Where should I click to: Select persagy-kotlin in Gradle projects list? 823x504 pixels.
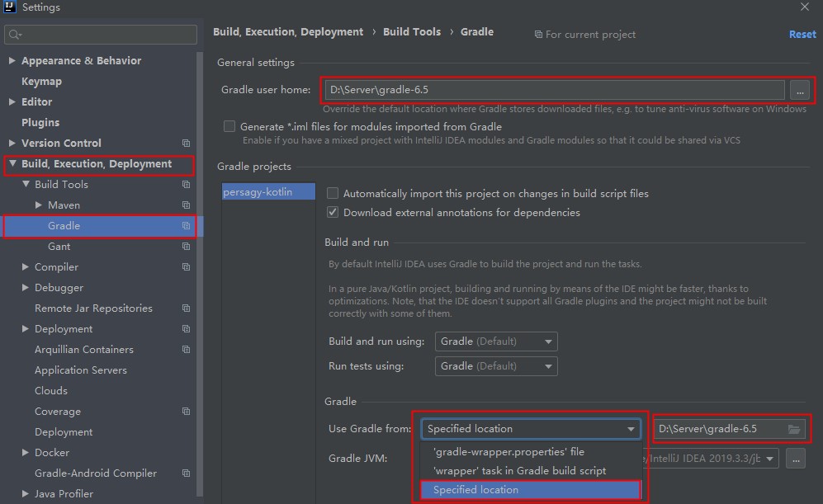[x=258, y=192]
